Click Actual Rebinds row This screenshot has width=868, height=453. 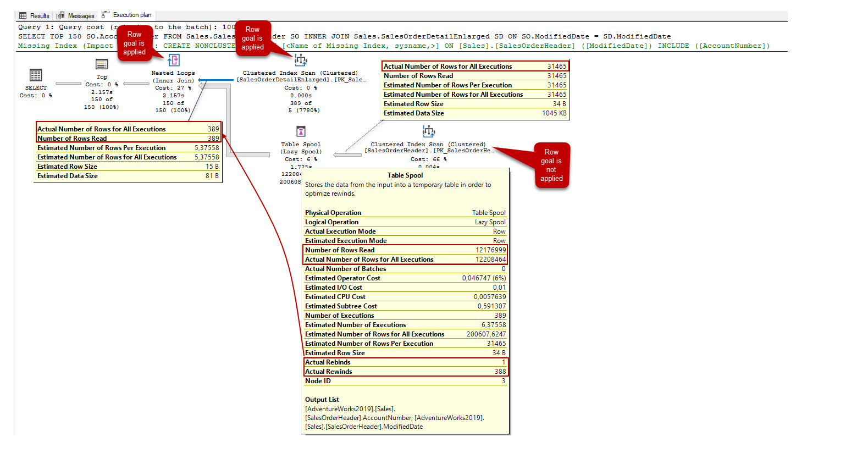tap(405, 362)
